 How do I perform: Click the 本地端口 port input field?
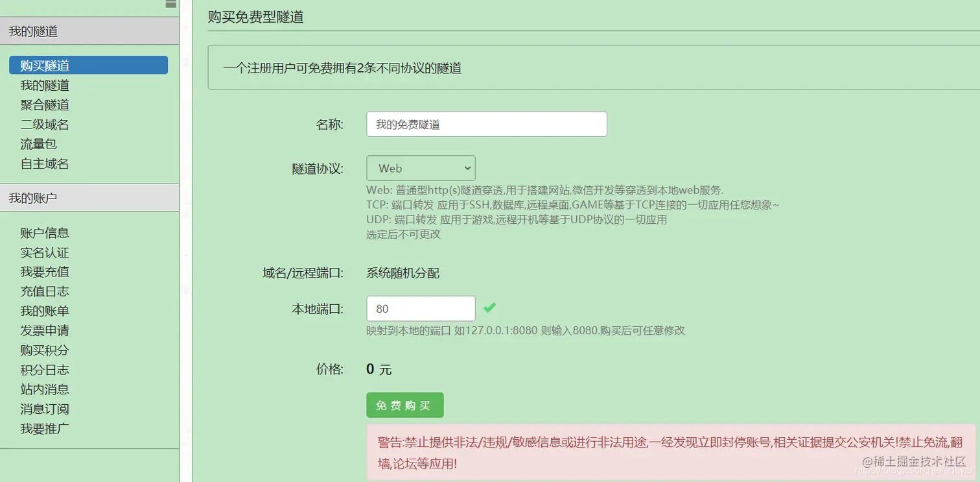[x=421, y=307]
